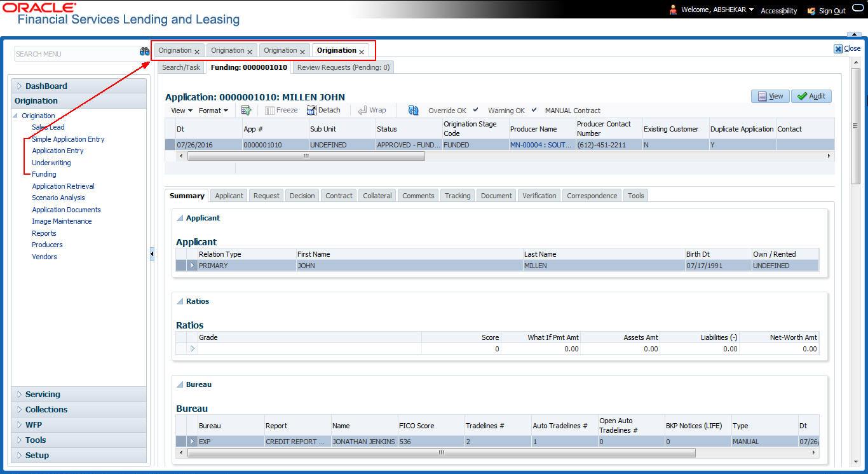Expand the Setup menu section
This screenshot has width=868, height=474.
pos(20,456)
